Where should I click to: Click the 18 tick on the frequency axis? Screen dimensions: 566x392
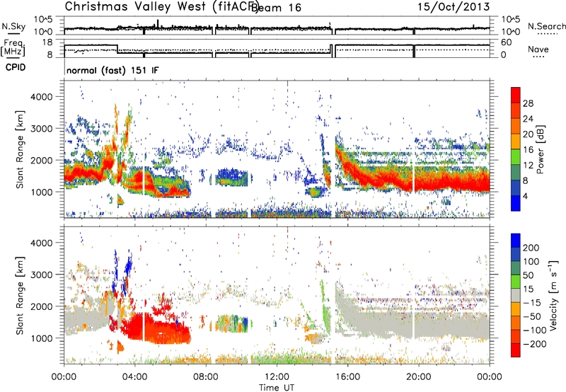pos(47,42)
